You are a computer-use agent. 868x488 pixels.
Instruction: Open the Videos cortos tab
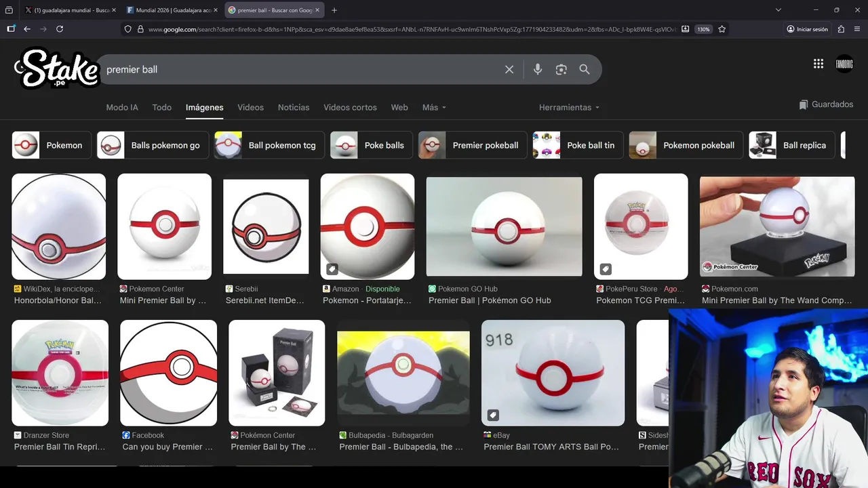point(350,107)
